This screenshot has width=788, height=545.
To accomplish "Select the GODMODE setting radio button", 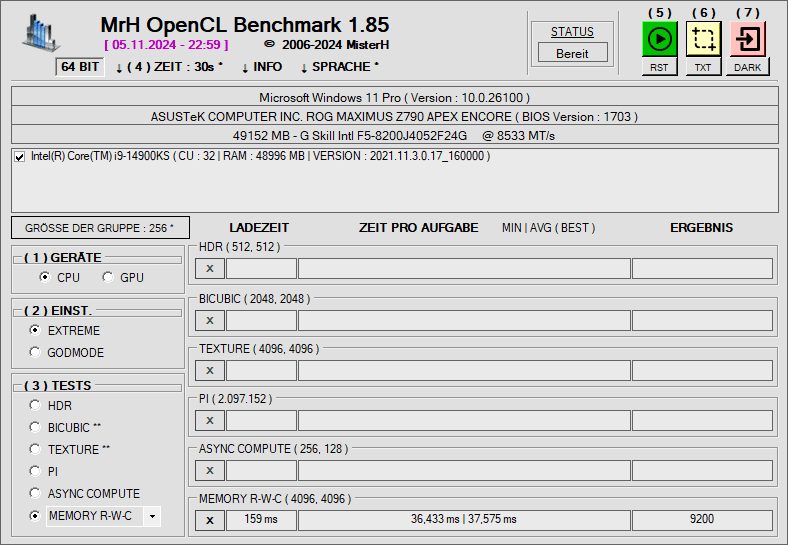I will pos(35,352).
